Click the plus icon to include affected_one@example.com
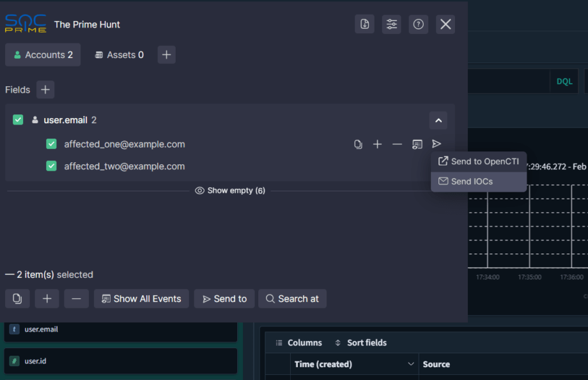 [x=377, y=144]
